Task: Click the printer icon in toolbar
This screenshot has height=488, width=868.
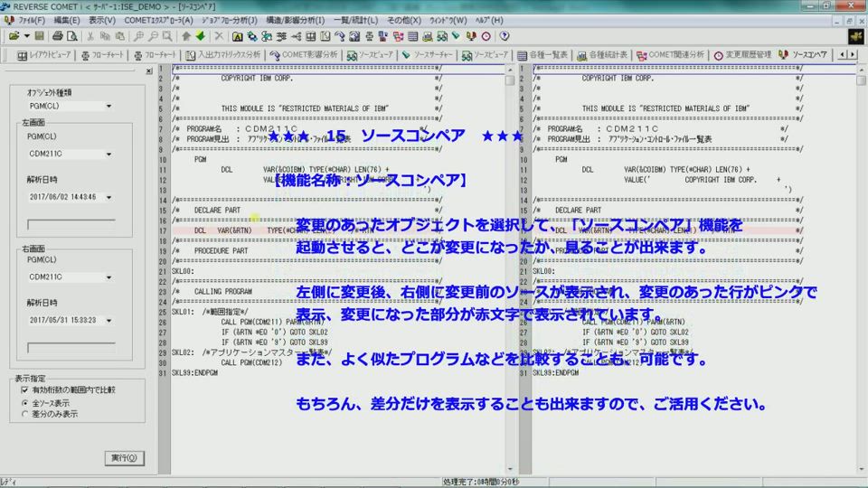Action: point(58,36)
